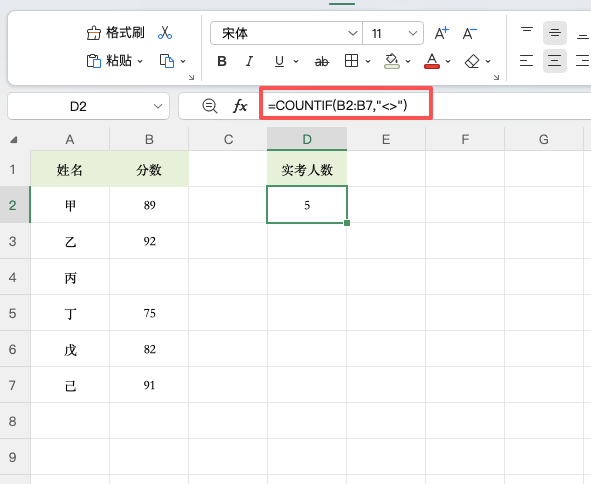Open the font group dialog launcher
The width and height of the screenshot is (591, 484).
(x=496, y=77)
